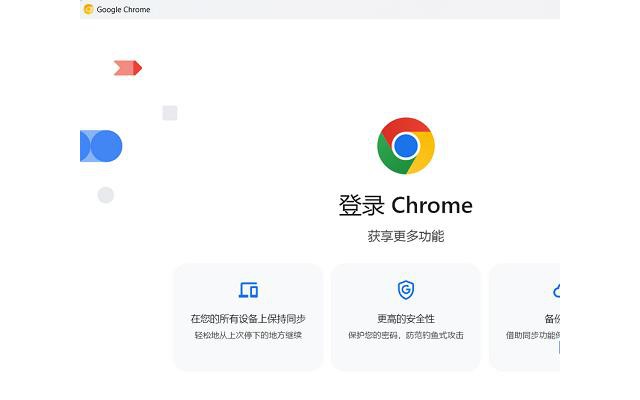
Task: Click the "登录 Chrome" heading
Action: point(406,205)
